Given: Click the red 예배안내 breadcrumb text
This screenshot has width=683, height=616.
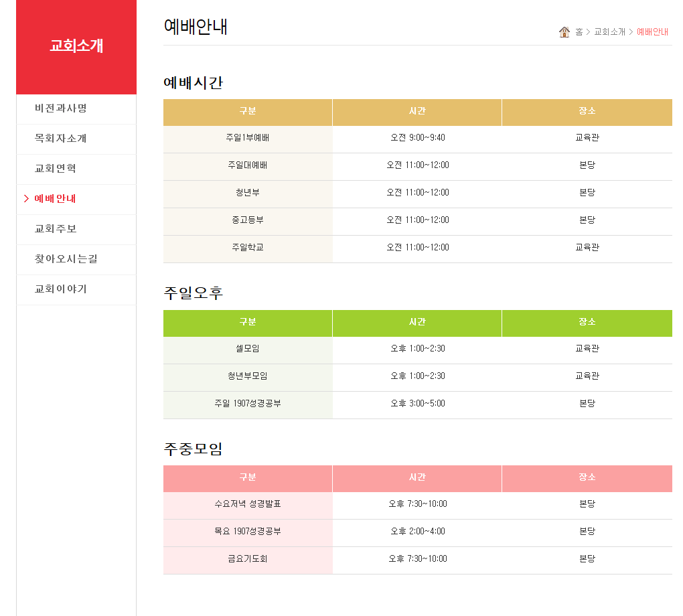Looking at the screenshot, I should [x=652, y=32].
